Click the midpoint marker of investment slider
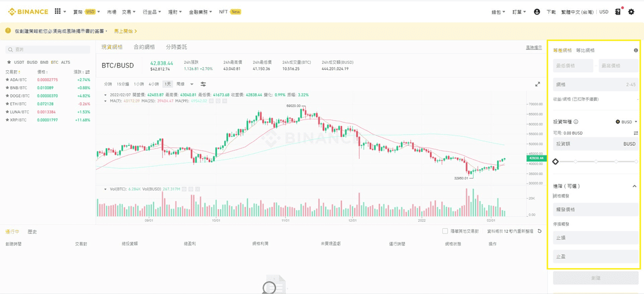Viewport: 644px width, 294px height. (x=596, y=161)
